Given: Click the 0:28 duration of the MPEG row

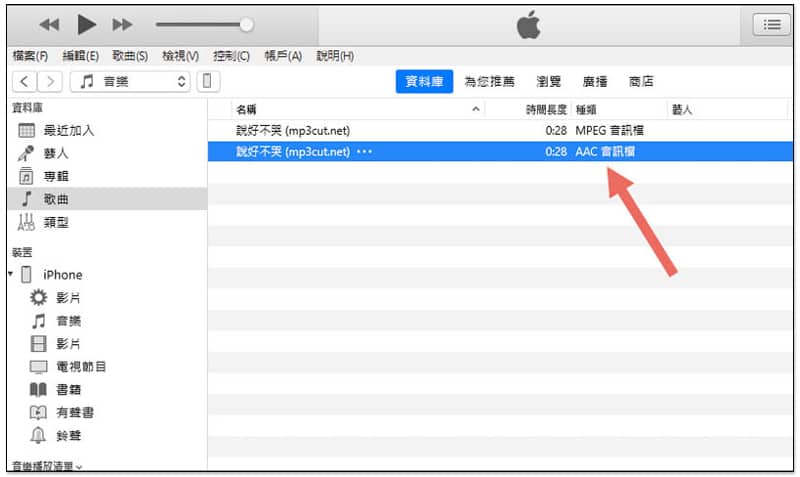Looking at the screenshot, I should pos(556,131).
